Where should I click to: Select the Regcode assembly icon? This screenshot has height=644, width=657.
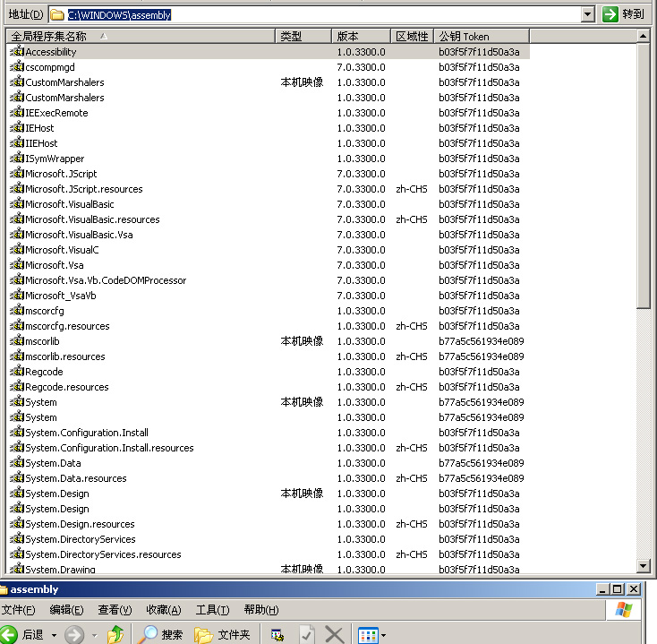coord(17,371)
